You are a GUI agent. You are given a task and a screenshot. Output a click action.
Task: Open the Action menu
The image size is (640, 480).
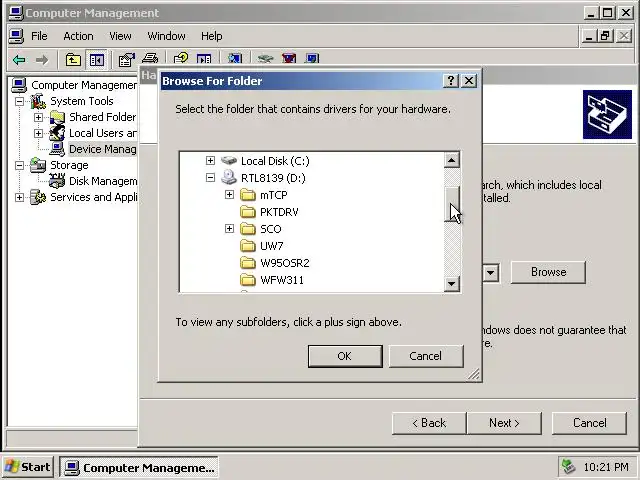pos(78,36)
